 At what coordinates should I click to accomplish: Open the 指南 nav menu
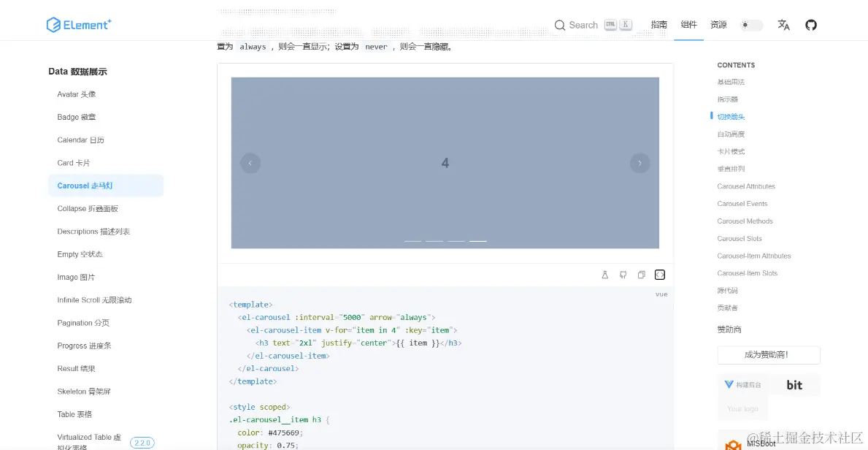tap(658, 25)
